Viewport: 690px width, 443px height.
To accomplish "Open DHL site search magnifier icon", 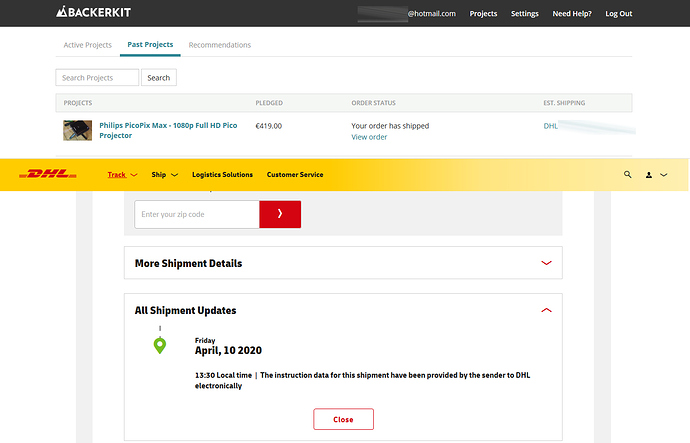I will 628,175.
